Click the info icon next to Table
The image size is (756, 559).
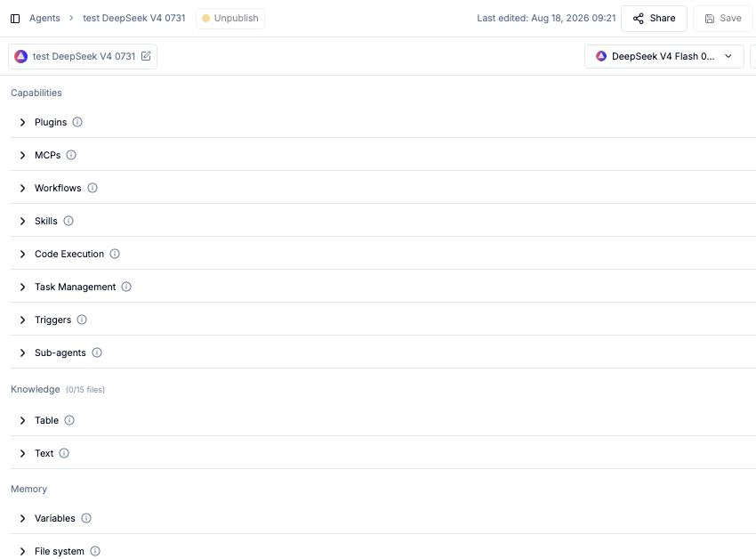tap(69, 420)
